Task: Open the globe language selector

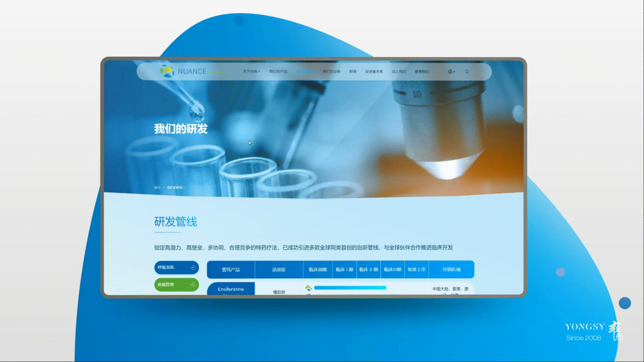Action: pos(451,71)
